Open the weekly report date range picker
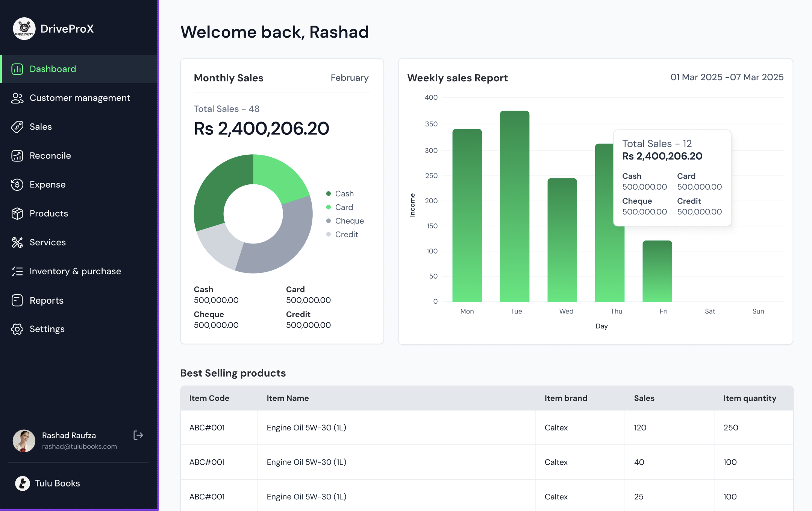Viewport: 812px width, 511px height. coord(727,77)
